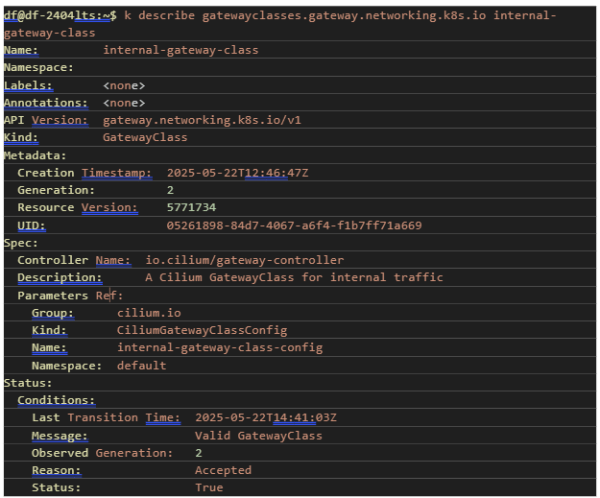Click the Name value internal-gateway-class

[x=180, y=50]
